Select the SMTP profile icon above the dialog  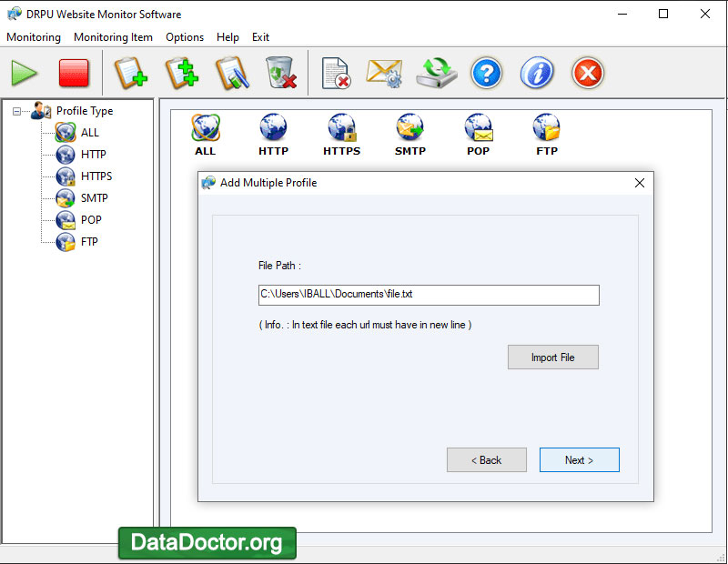pyautogui.click(x=409, y=129)
